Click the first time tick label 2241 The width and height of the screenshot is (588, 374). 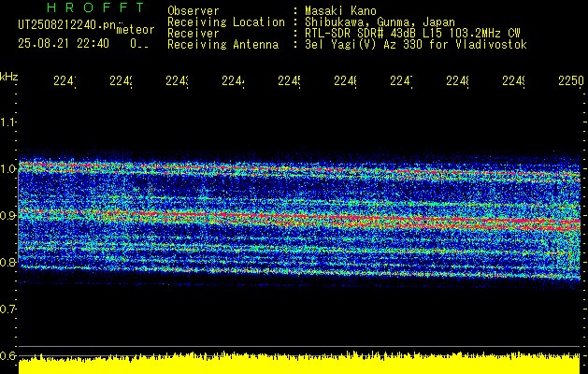click(65, 81)
